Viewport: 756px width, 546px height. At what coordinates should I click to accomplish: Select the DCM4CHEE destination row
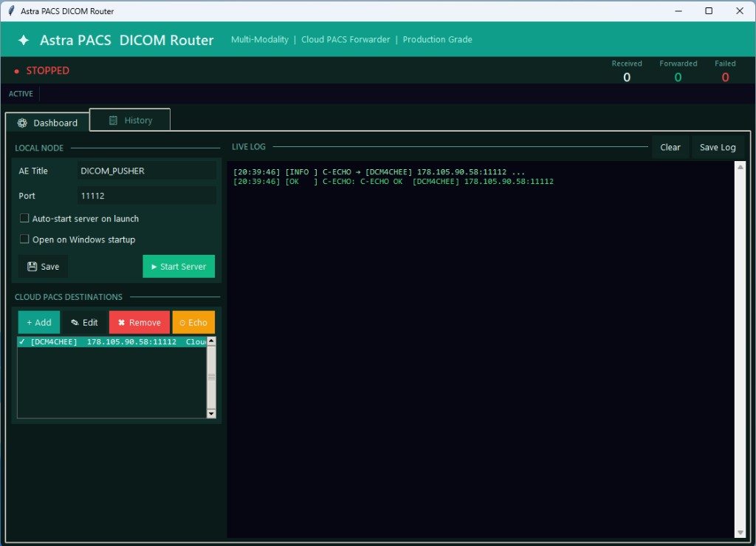112,341
